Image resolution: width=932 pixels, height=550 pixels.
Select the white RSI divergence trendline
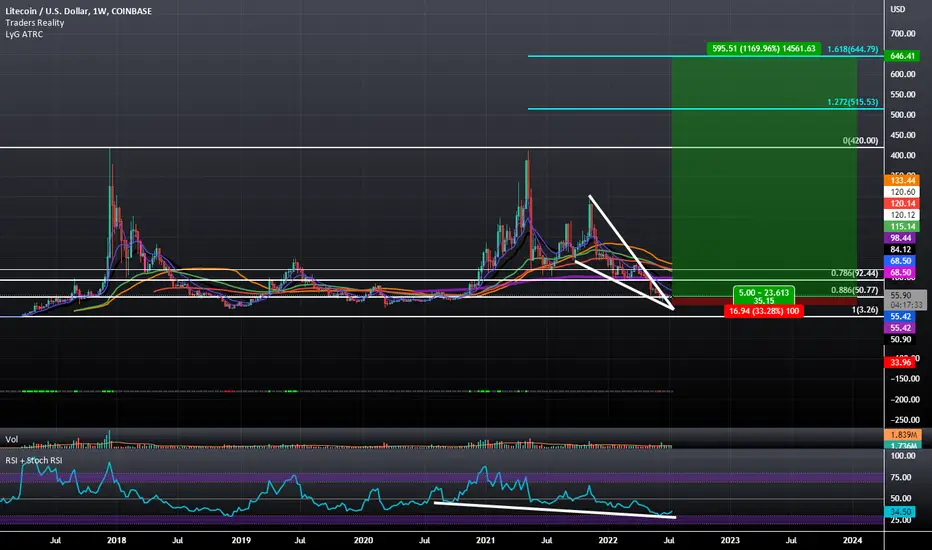555,510
